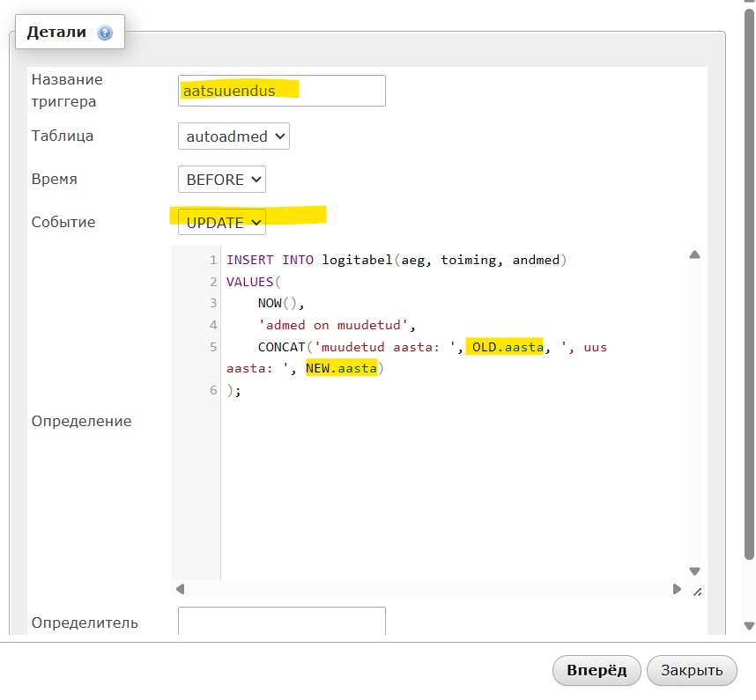Viewport: 756px width, 700px height.
Task: Click the Закрыть button
Action: tap(692, 670)
